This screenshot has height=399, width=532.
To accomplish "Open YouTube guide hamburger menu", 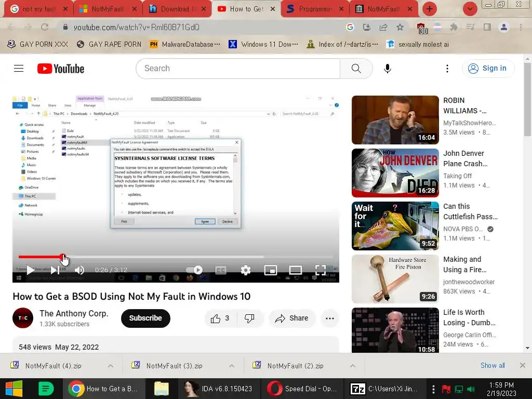I will pos(19,69).
